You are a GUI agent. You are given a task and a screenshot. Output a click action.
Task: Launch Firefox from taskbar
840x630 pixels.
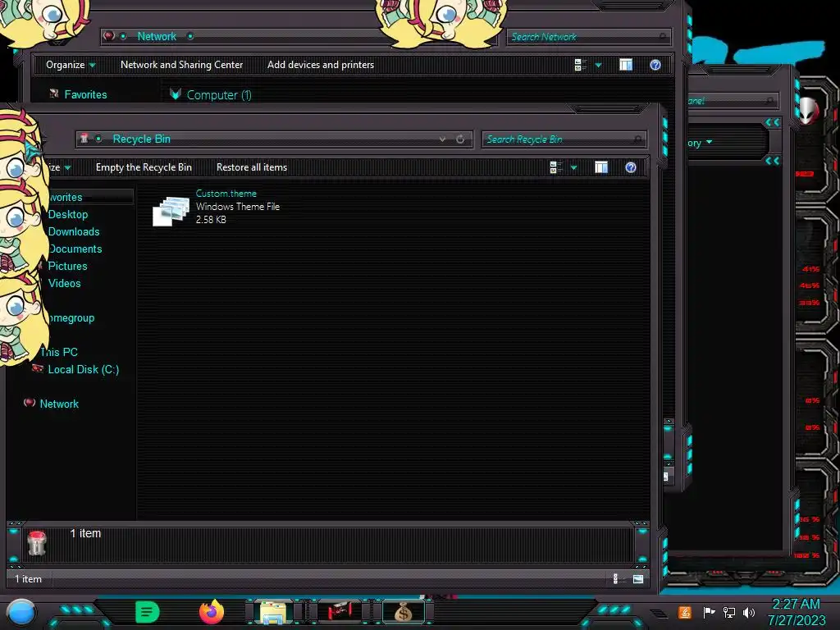(x=212, y=612)
